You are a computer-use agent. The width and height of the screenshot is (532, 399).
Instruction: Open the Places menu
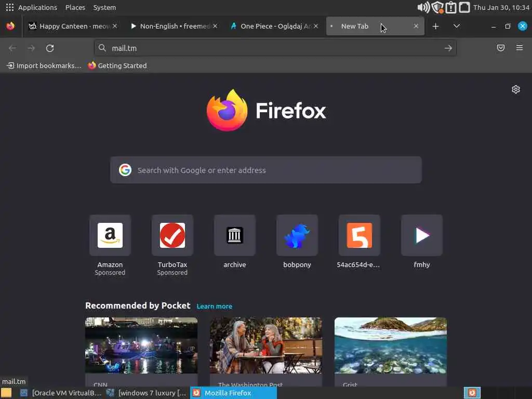pyautogui.click(x=75, y=7)
